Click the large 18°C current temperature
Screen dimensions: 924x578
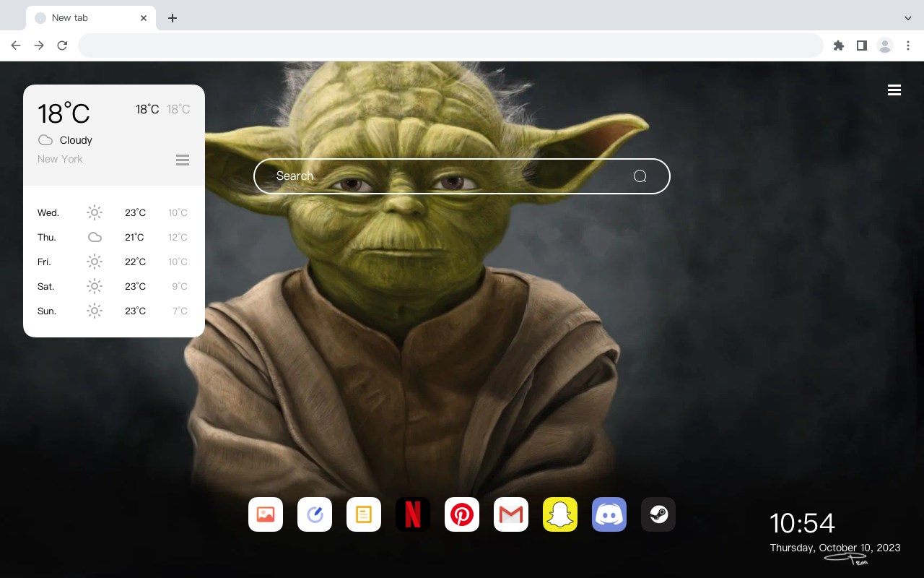click(x=64, y=113)
